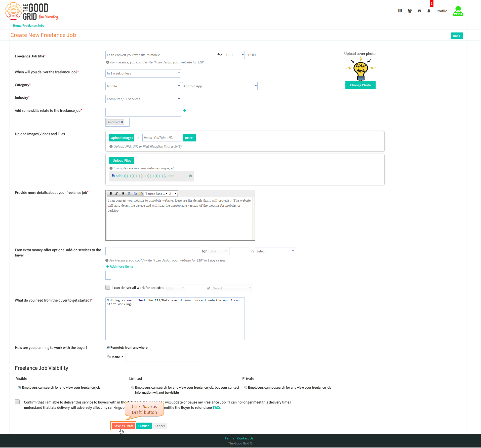Check the deliver all work extra checkbox
This screenshot has width=481, height=448.
[108, 287]
